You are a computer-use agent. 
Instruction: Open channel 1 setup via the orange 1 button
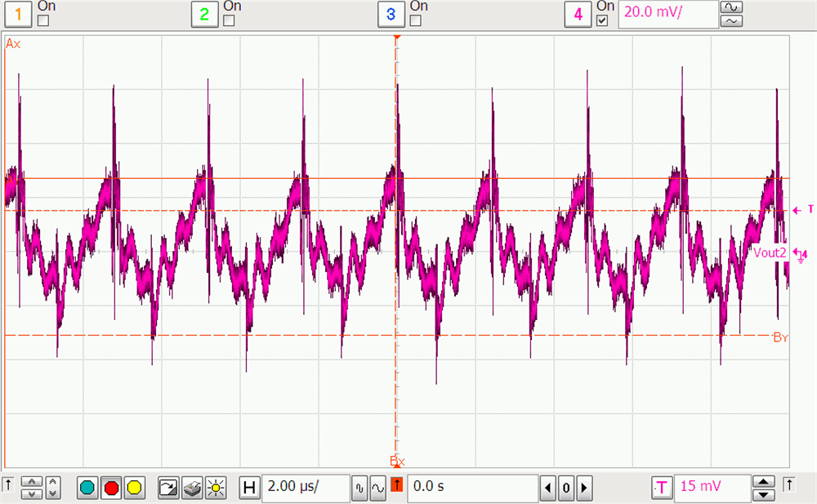click(17, 14)
